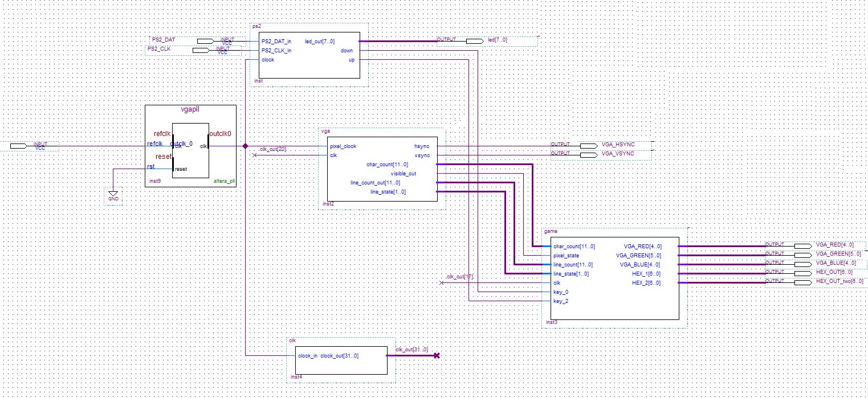The image size is (868, 398).
Task: Click the VGA_BLUE[4..0] port inside game block
Action: click(x=641, y=265)
